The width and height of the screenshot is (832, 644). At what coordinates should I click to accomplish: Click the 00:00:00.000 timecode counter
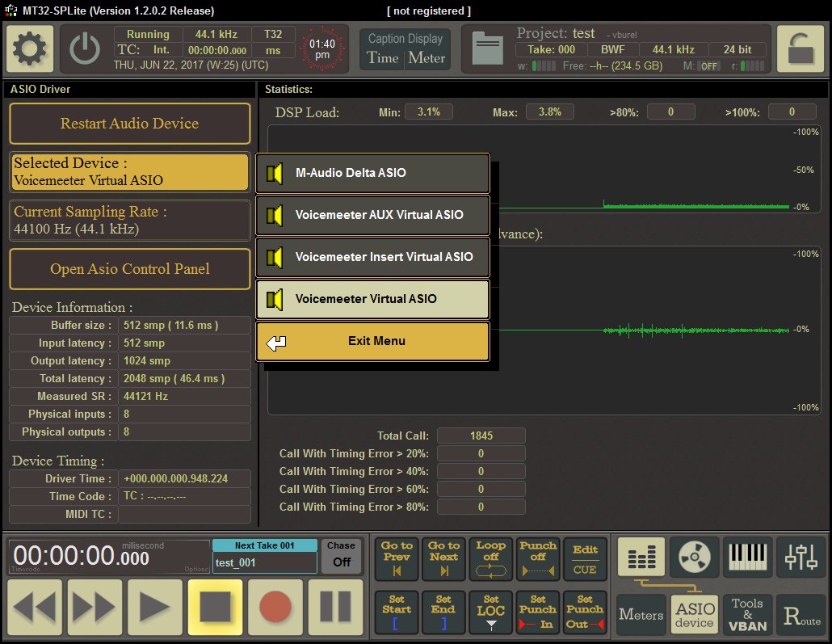coord(82,556)
